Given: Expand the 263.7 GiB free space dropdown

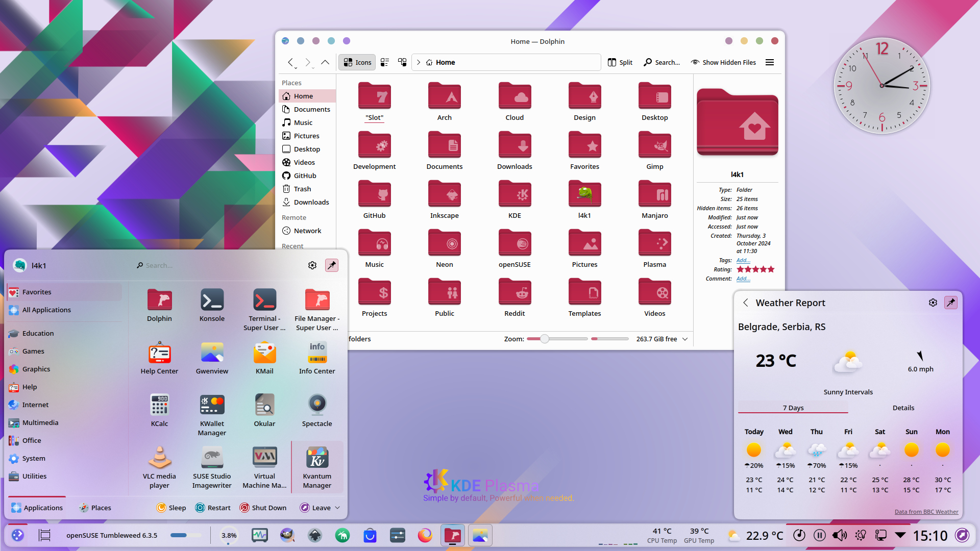Looking at the screenshot, I should [685, 339].
